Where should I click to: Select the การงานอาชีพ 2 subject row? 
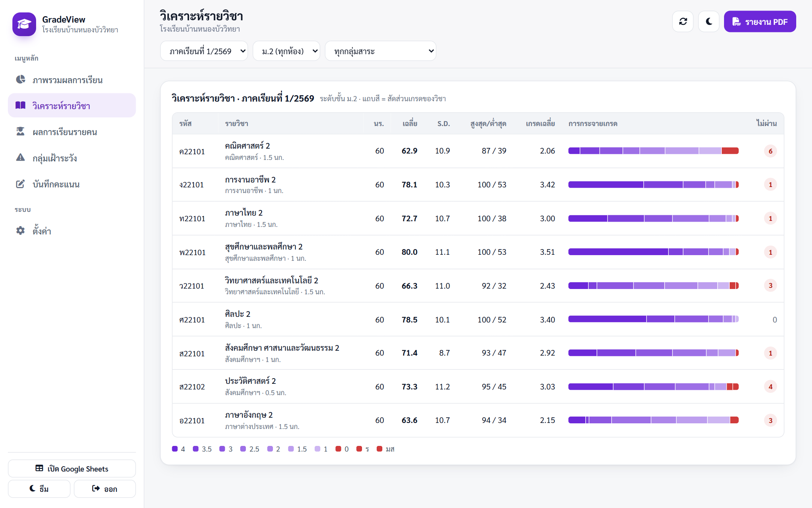point(478,184)
